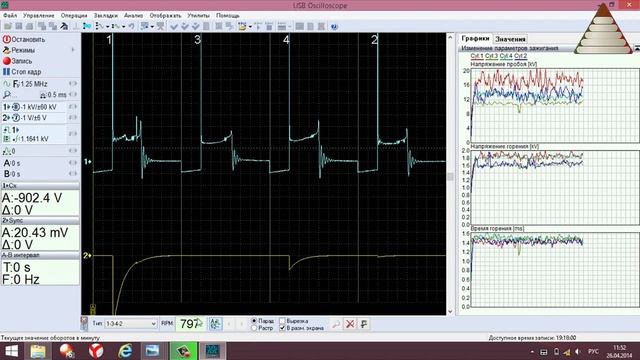Switch to the Графики tab
This screenshot has height=360, width=640.
click(475, 38)
